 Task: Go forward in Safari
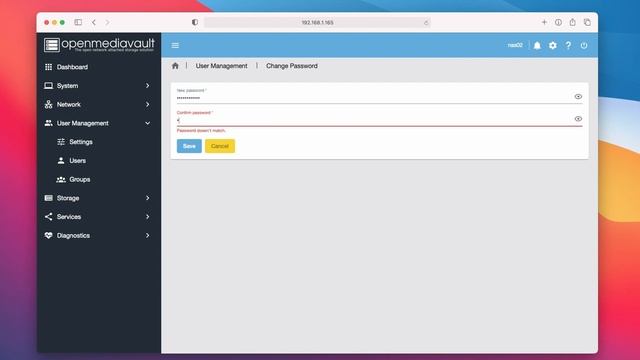107,22
